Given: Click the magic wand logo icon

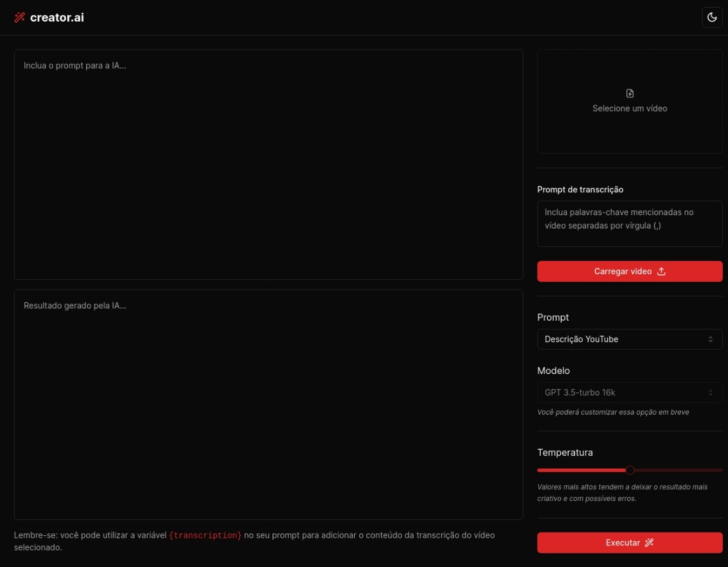Looking at the screenshot, I should click(x=20, y=18).
